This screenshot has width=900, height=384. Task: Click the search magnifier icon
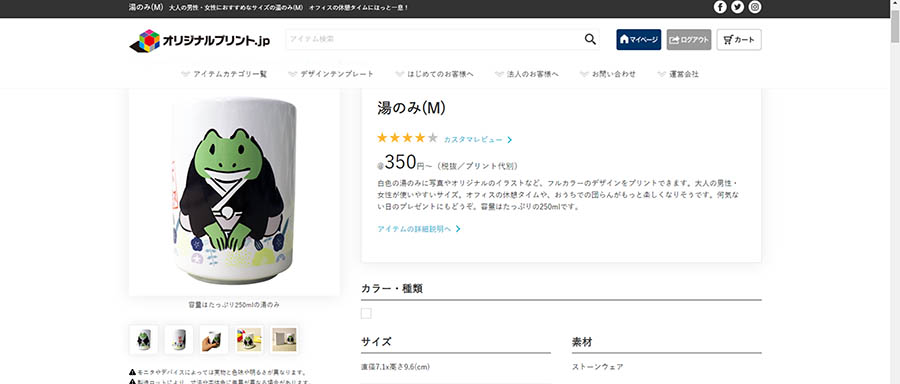click(x=590, y=40)
